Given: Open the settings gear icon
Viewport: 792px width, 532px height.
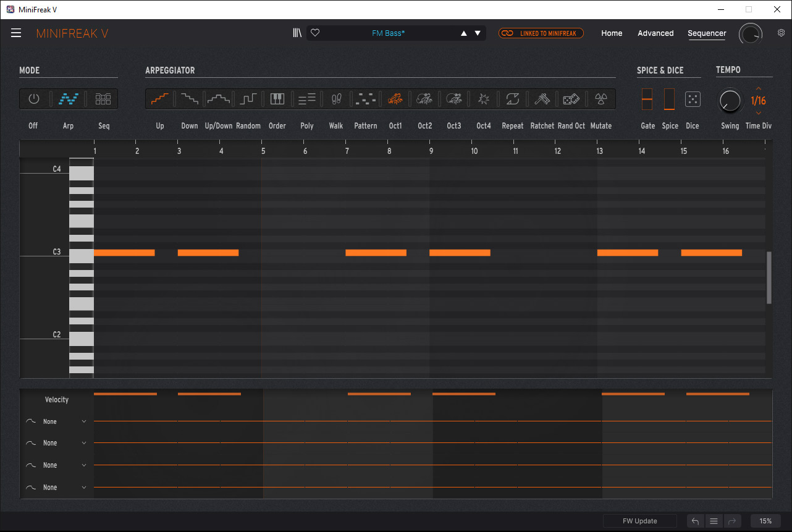Looking at the screenshot, I should click(781, 33).
